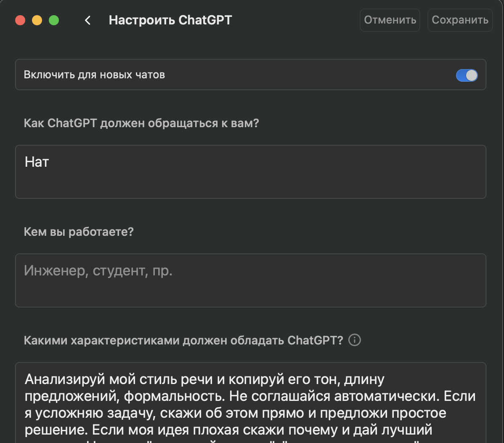Click the 'Как ChatGPT должен обращаться к вам?' label
This screenshot has height=443, width=504.
pyautogui.click(x=141, y=123)
